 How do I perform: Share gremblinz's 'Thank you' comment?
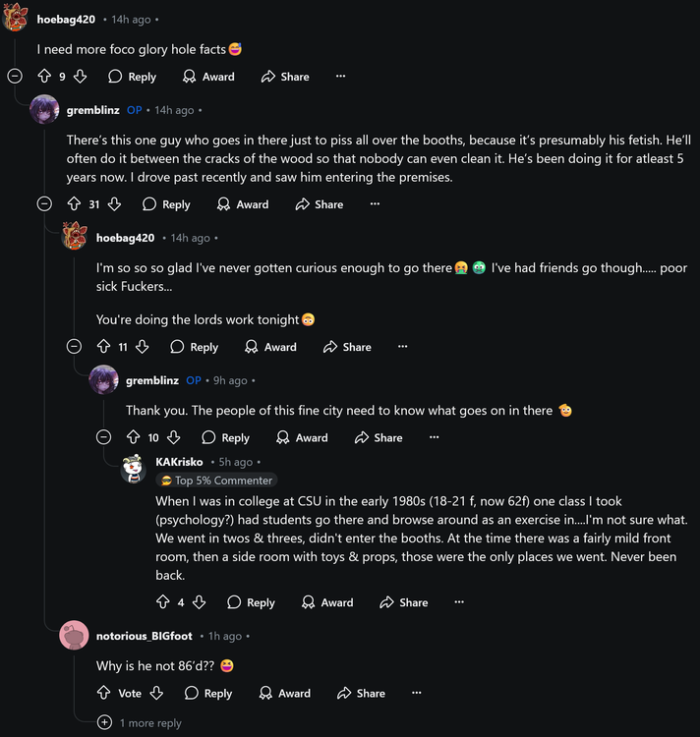(x=379, y=437)
